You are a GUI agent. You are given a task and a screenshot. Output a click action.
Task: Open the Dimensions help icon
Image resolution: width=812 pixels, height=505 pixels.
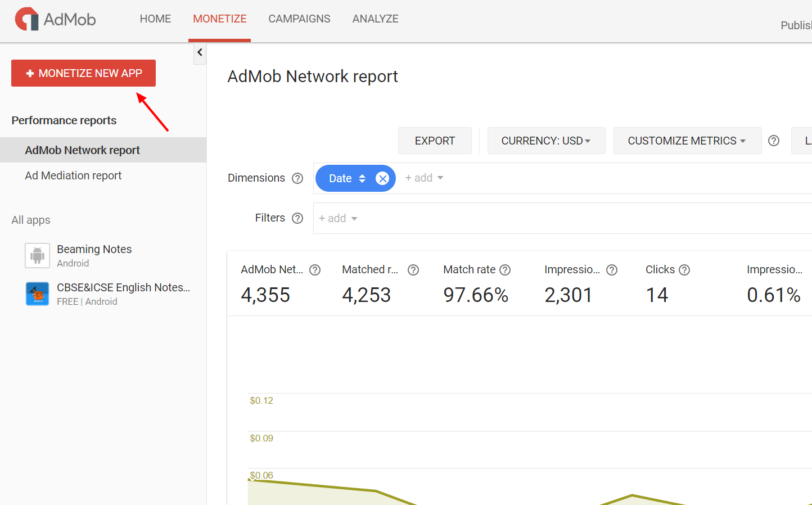click(297, 178)
